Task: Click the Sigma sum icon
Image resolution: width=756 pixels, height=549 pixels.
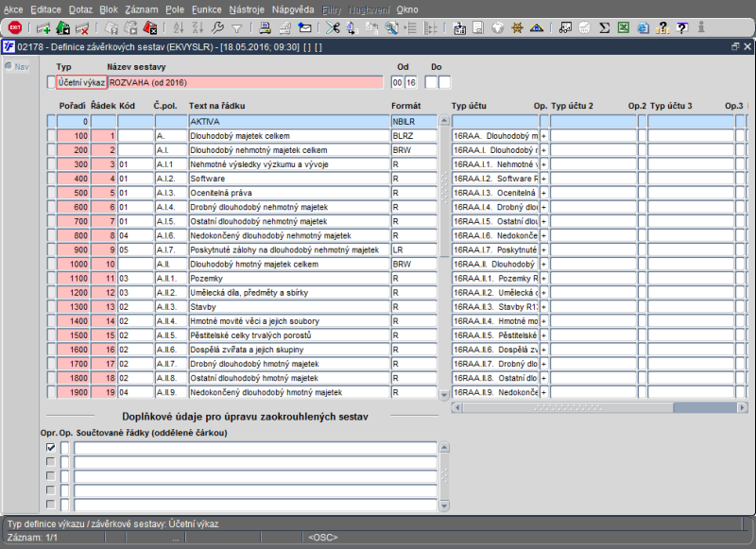Action: click(x=604, y=28)
